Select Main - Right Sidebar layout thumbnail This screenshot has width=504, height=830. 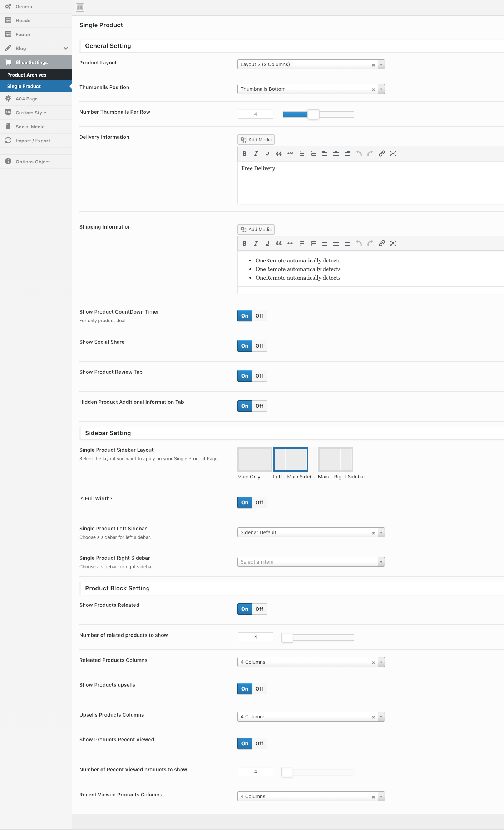[x=335, y=460]
